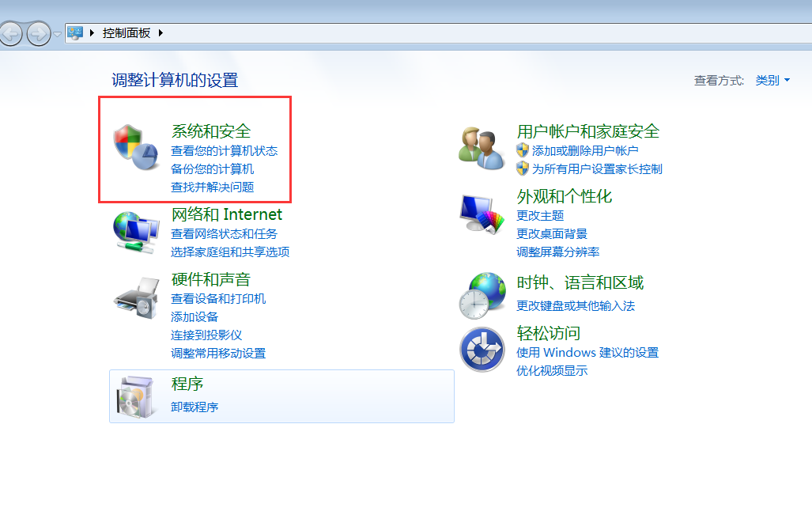The width and height of the screenshot is (812, 530).
Task: Click the 调整屏幕分辨率 link
Action: [x=557, y=252]
